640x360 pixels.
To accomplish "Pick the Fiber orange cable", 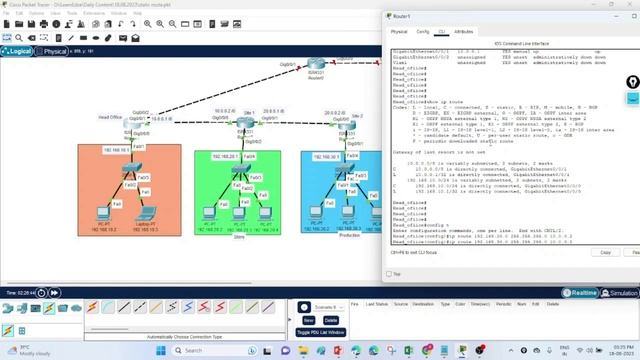I will (x=156, y=307).
